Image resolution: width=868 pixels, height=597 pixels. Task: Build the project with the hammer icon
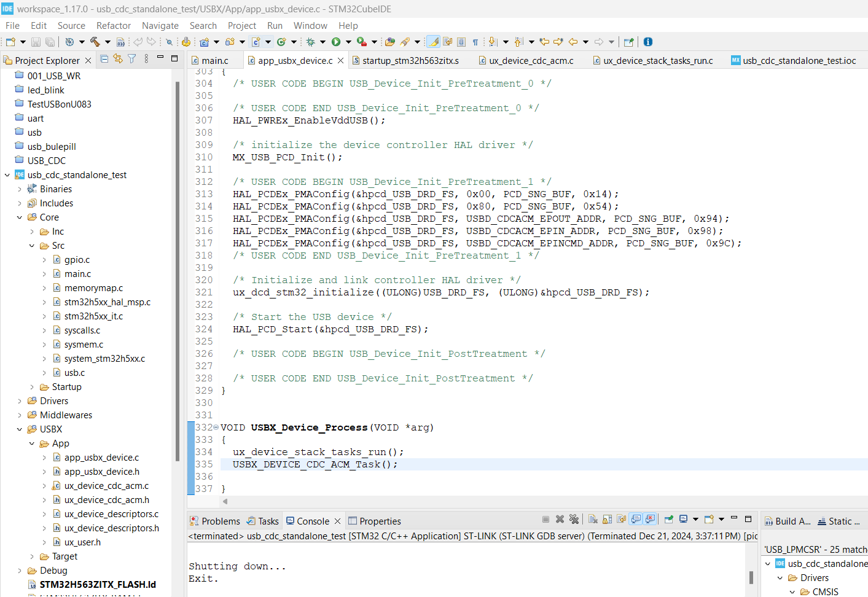95,42
